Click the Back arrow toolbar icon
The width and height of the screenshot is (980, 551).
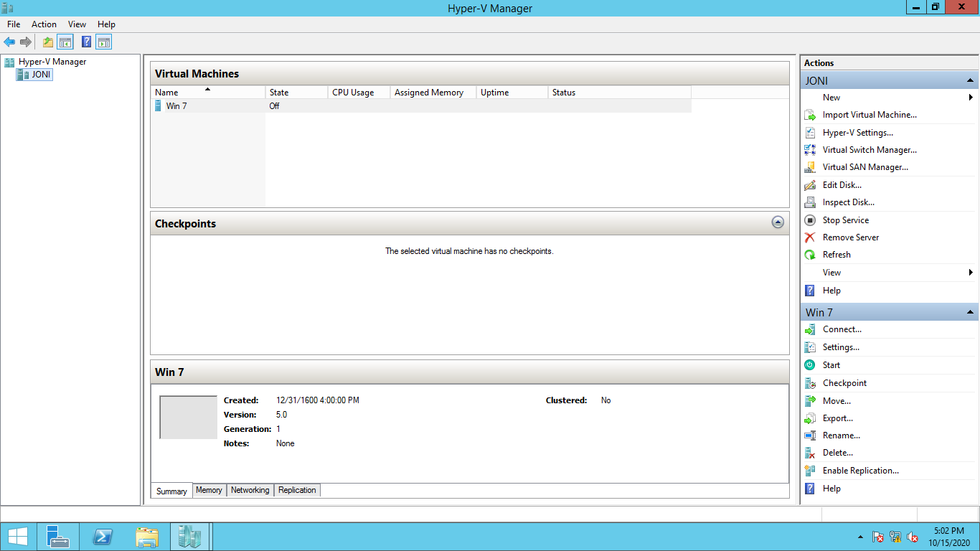pos(9,42)
